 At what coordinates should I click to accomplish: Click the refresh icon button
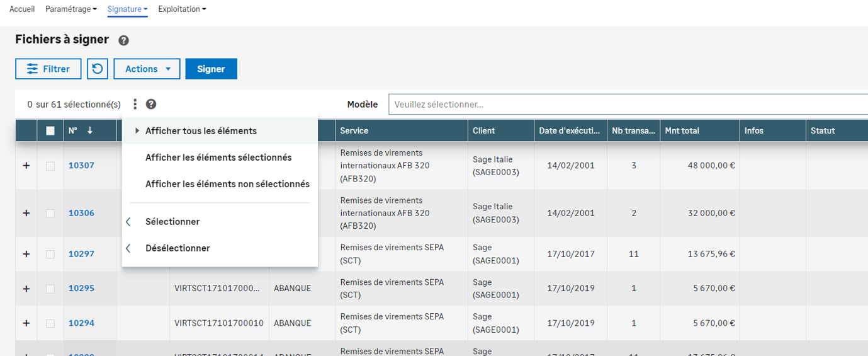pyautogui.click(x=98, y=69)
